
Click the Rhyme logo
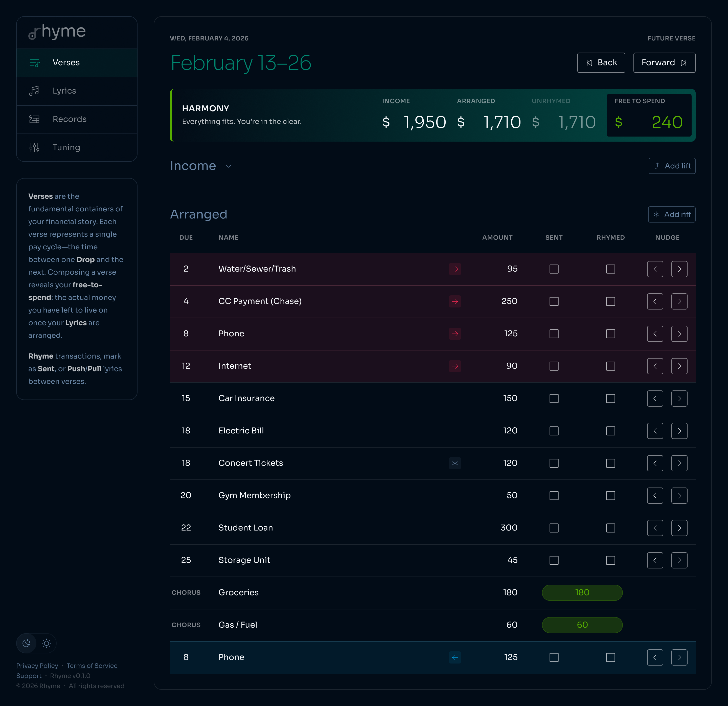(57, 32)
